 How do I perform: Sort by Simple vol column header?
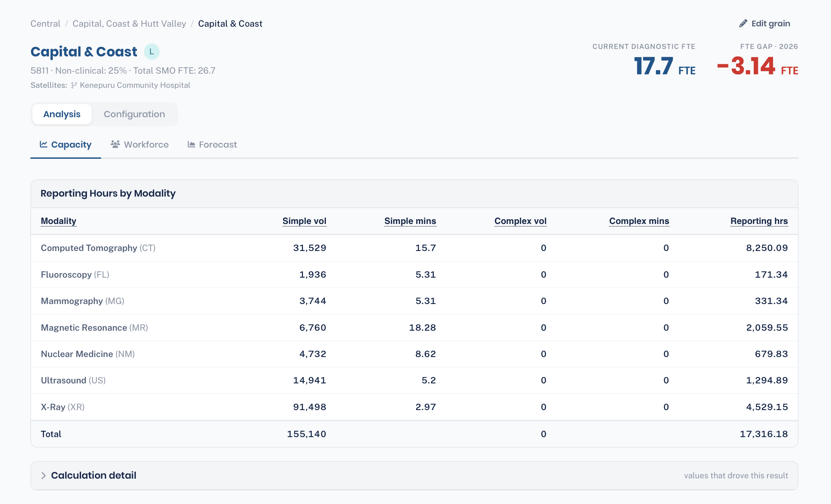304,221
